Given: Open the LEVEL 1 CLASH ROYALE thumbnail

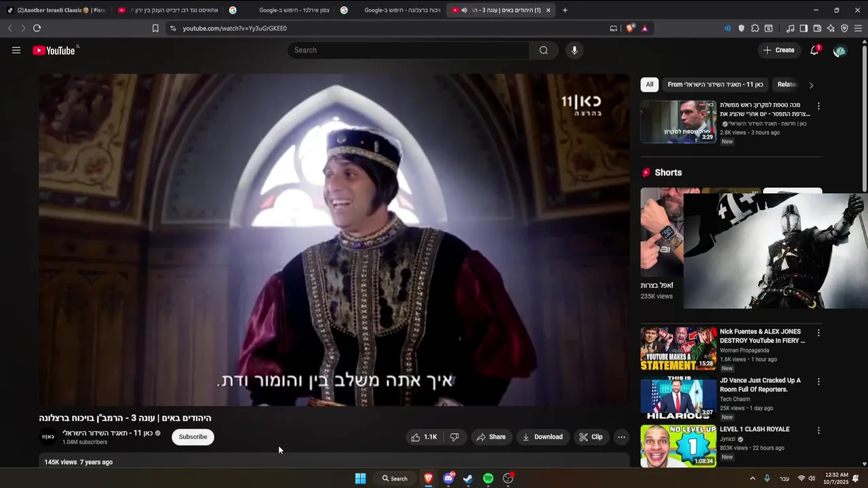Looking at the screenshot, I should click(678, 446).
